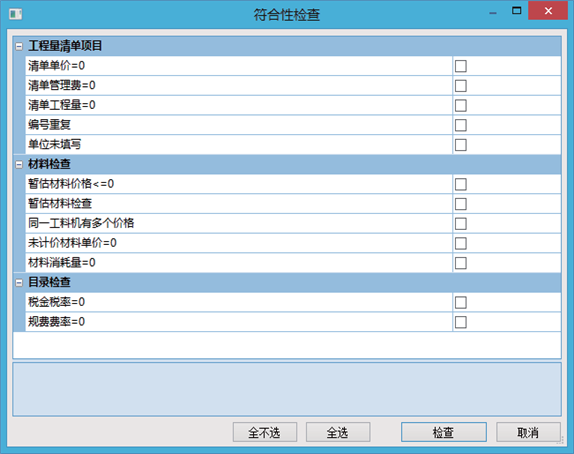The height and width of the screenshot is (454, 574).
Task: Start checking with the 检查 button
Action: 444,432
